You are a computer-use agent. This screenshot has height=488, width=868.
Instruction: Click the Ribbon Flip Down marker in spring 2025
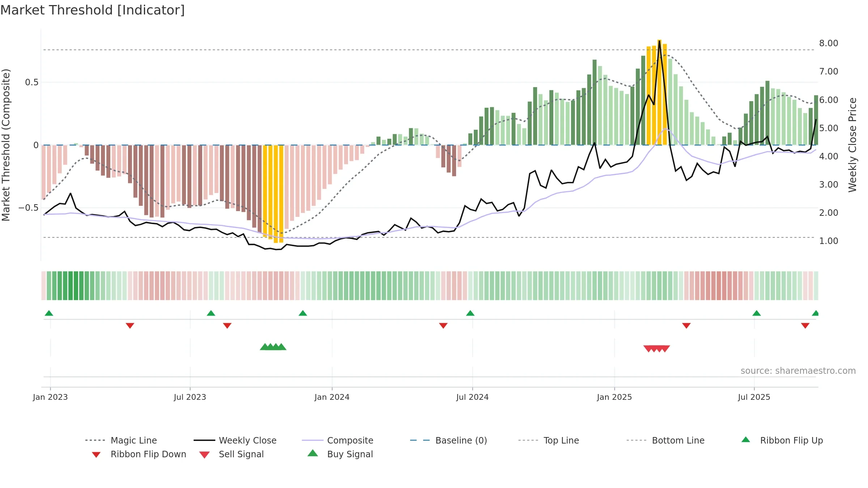[686, 326]
